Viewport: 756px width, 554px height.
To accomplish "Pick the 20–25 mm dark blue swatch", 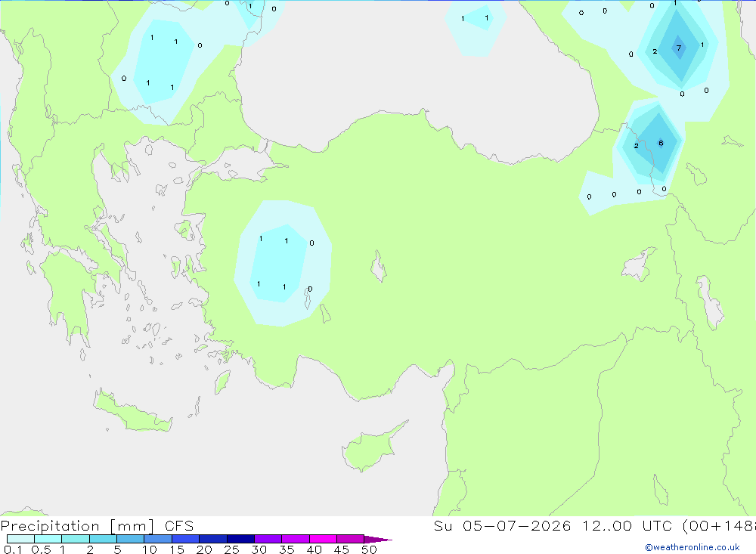I will click(x=213, y=539).
